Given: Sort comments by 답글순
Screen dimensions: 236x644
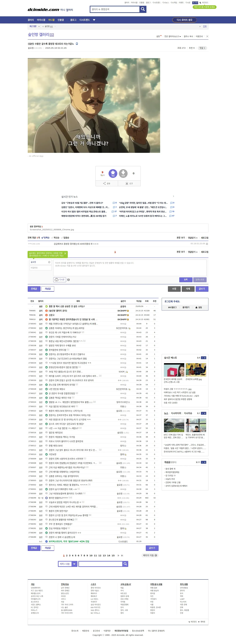Looking at the screenshot, I should pyautogui.click(x=65, y=238).
